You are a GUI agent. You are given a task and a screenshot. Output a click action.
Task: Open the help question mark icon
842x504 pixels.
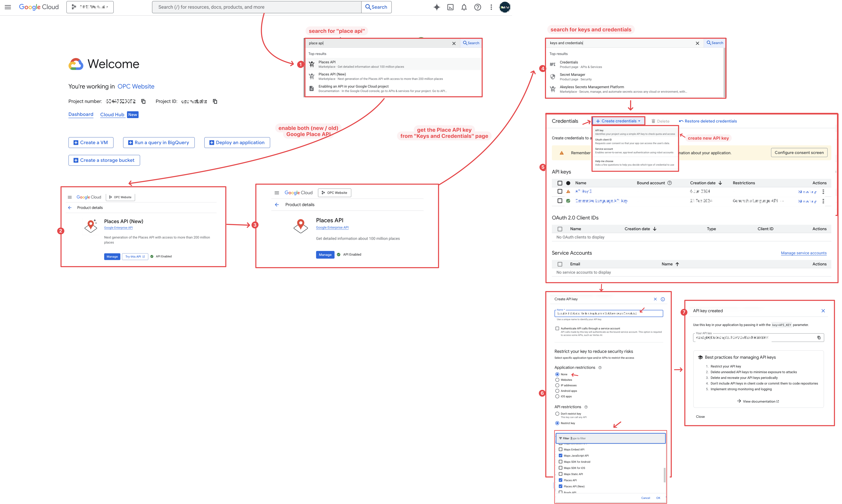(477, 7)
